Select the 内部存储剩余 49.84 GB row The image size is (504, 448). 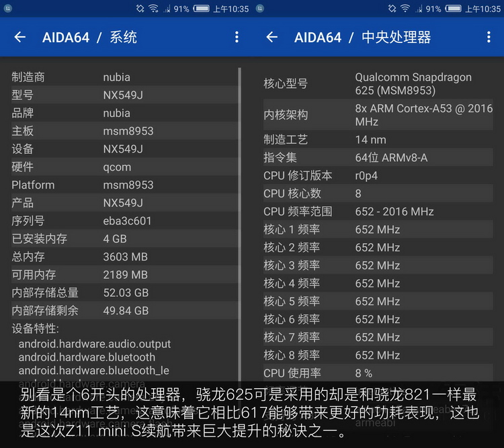tap(125, 311)
